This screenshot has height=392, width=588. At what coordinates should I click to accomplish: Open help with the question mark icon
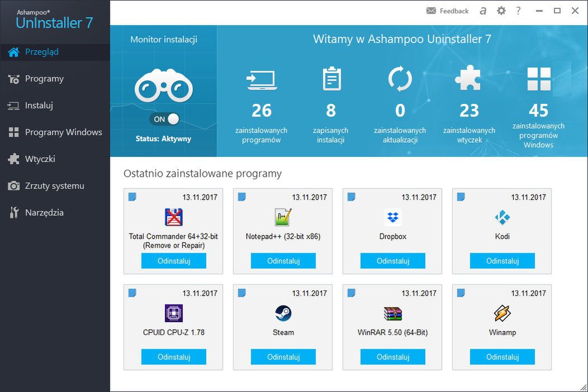click(518, 11)
